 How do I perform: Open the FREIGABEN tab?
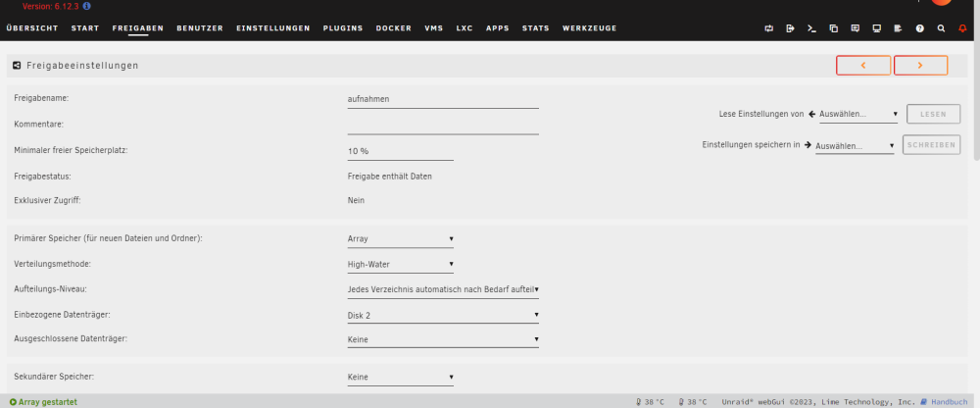click(x=138, y=28)
